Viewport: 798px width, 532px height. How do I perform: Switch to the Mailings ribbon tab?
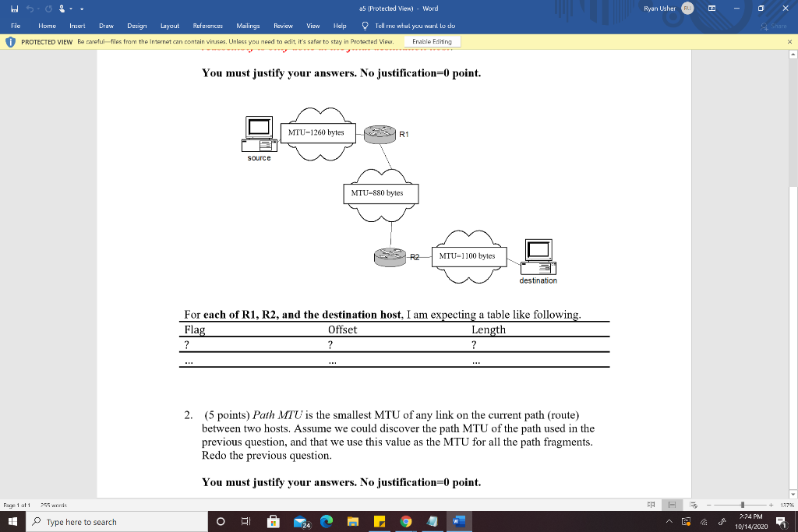[x=248, y=26]
